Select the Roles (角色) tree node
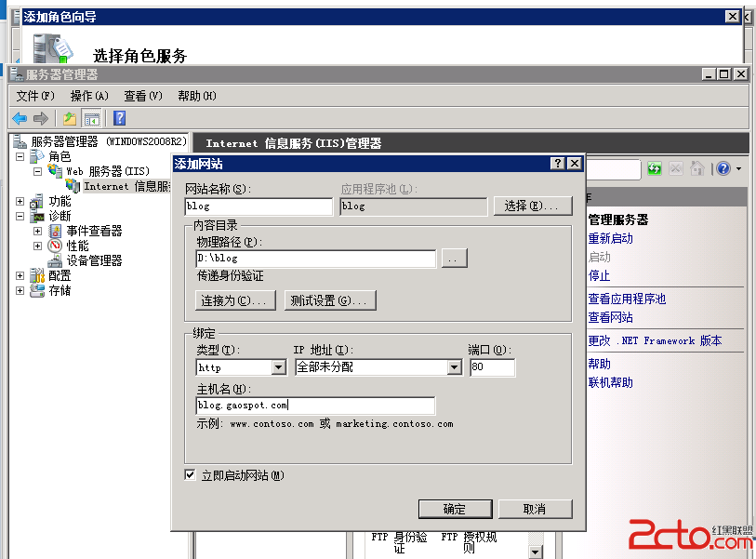756x559 pixels. click(x=60, y=156)
